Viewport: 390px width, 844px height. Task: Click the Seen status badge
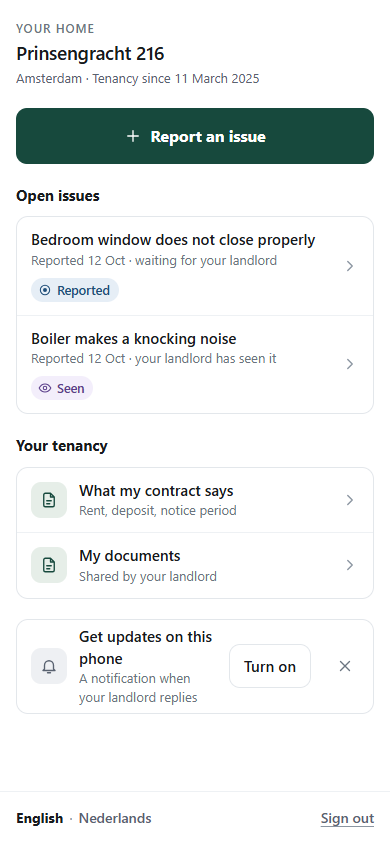point(62,388)
